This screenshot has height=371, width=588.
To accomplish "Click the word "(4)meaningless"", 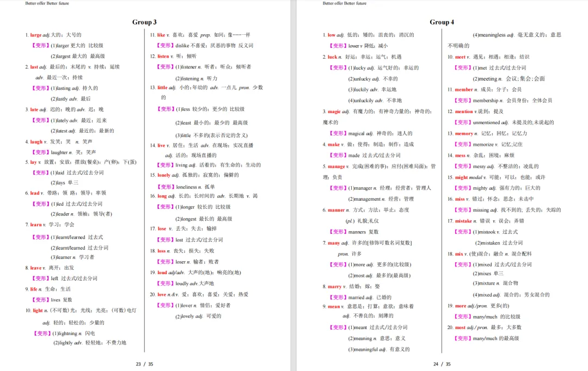I will (489, 35).
